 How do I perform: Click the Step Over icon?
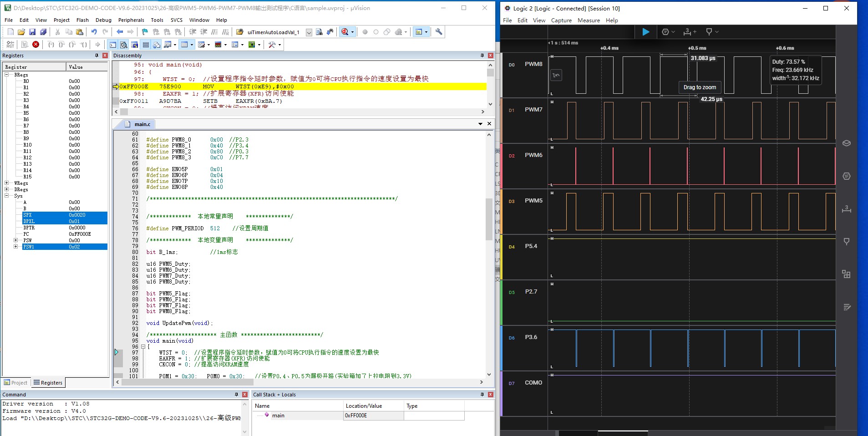[x=61, y=45]
